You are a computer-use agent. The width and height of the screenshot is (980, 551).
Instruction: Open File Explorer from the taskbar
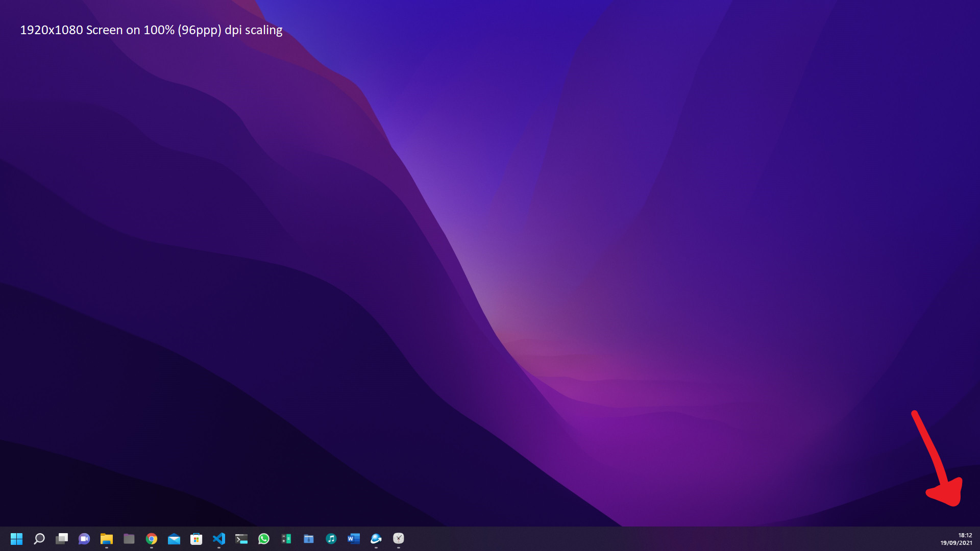[x=107, y=539]
